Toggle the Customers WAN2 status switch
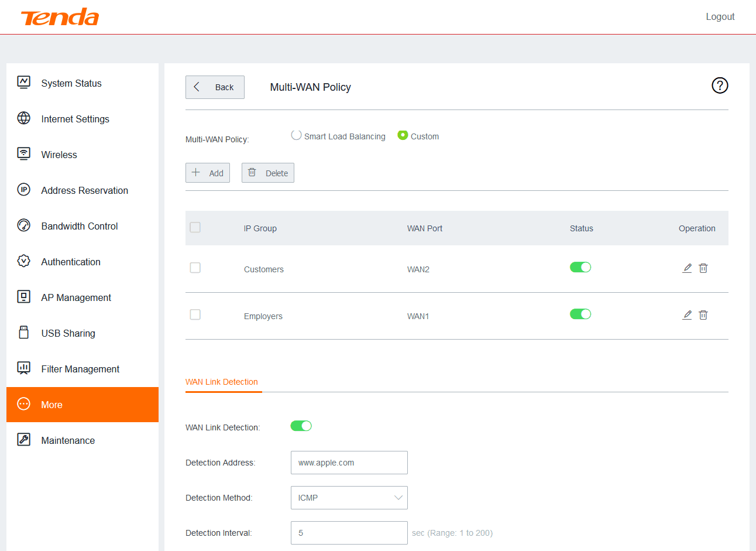Viewport: 756px width, 551px height. [580, 267]
